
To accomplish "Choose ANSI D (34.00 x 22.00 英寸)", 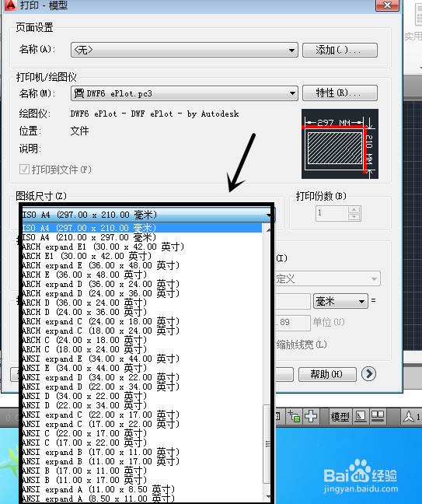I will coord(142,396).
